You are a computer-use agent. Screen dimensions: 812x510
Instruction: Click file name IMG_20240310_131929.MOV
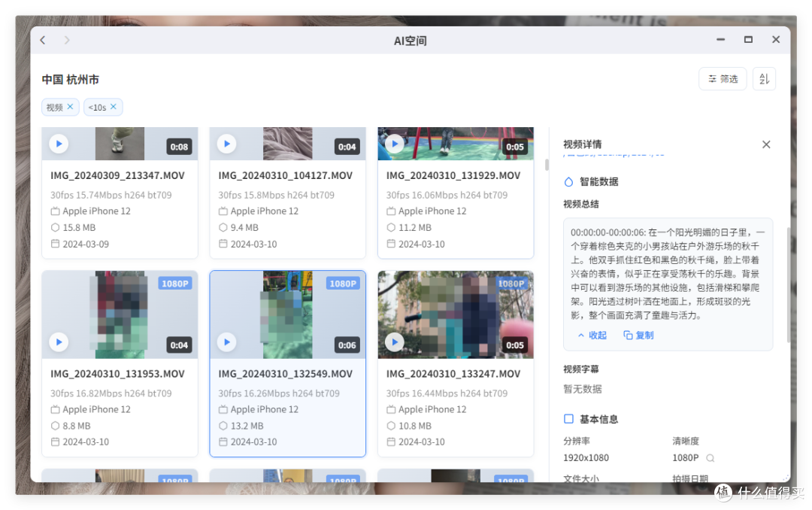pos(453,176)
